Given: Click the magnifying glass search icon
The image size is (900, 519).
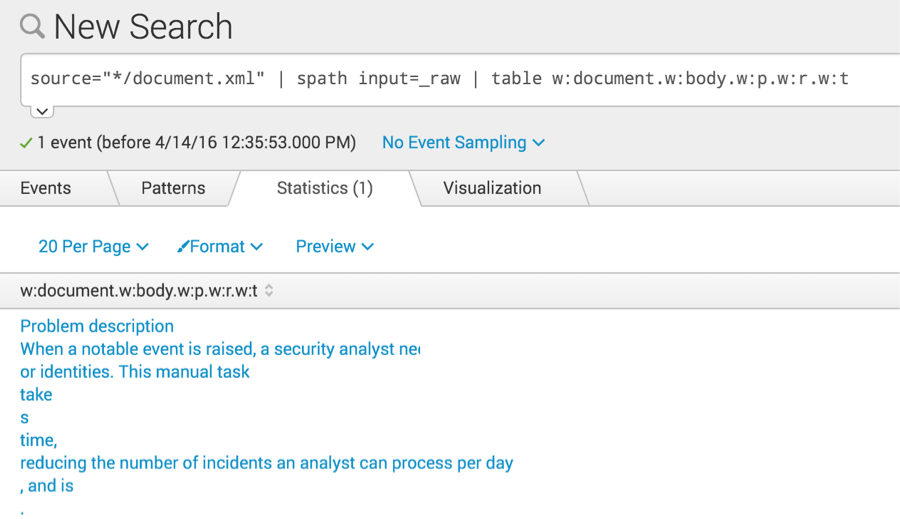Looking at the screenshot, I should 32,26.
